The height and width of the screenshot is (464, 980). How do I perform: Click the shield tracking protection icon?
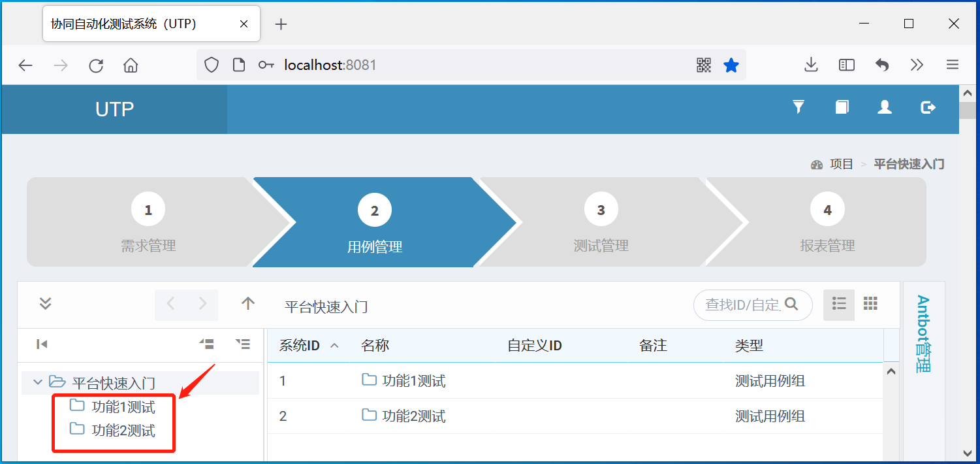(x=212, y=65)
